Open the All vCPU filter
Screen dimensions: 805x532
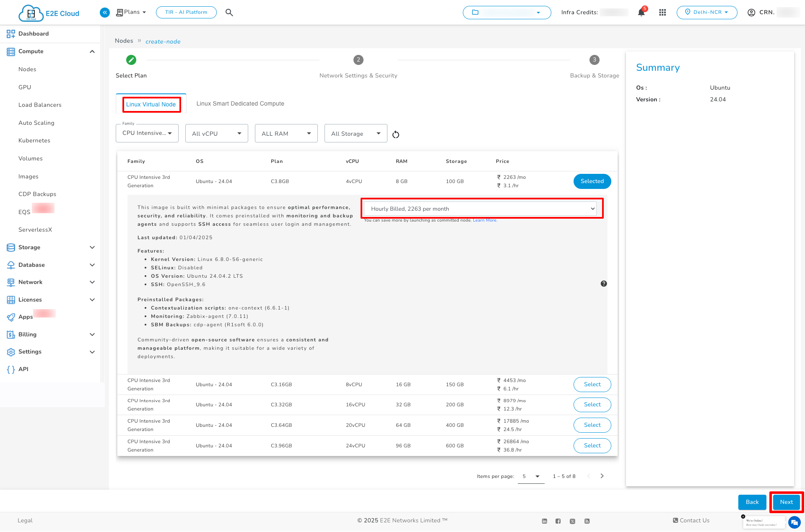point(216,133)
